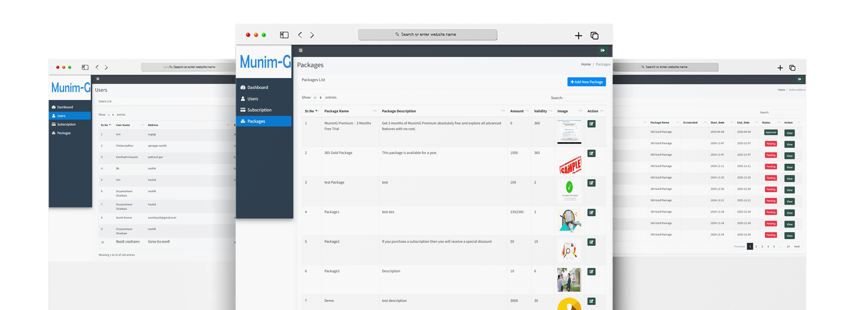Sort packages by Amount column
This screenshot has height=310, width=868.
pos(519,111)
